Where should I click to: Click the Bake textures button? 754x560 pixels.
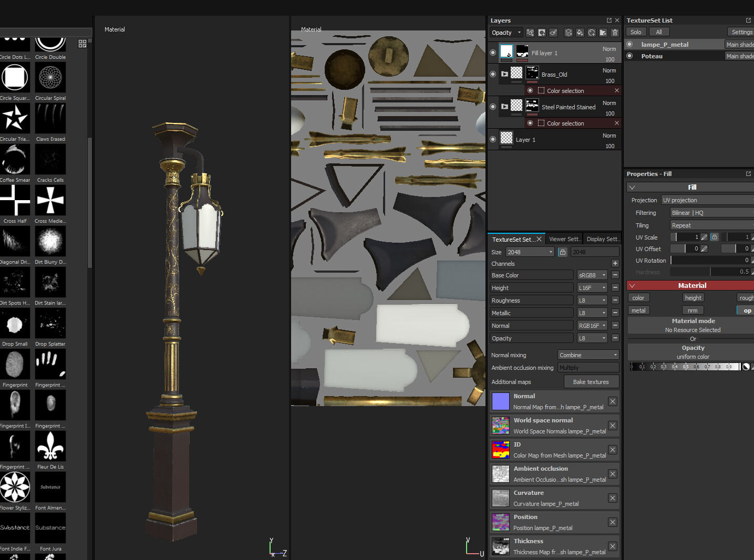click(x=591, y=381)
